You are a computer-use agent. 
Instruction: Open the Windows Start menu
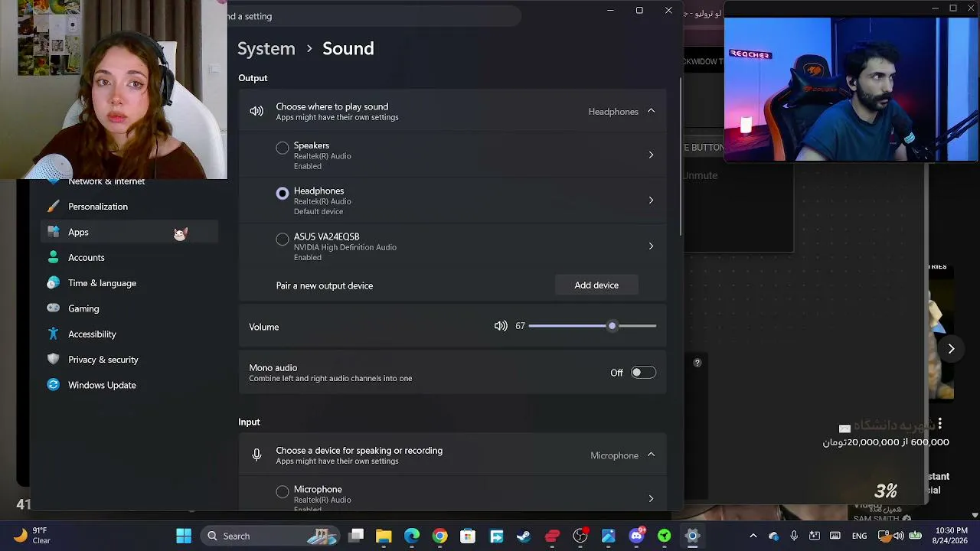pos(184,536)
